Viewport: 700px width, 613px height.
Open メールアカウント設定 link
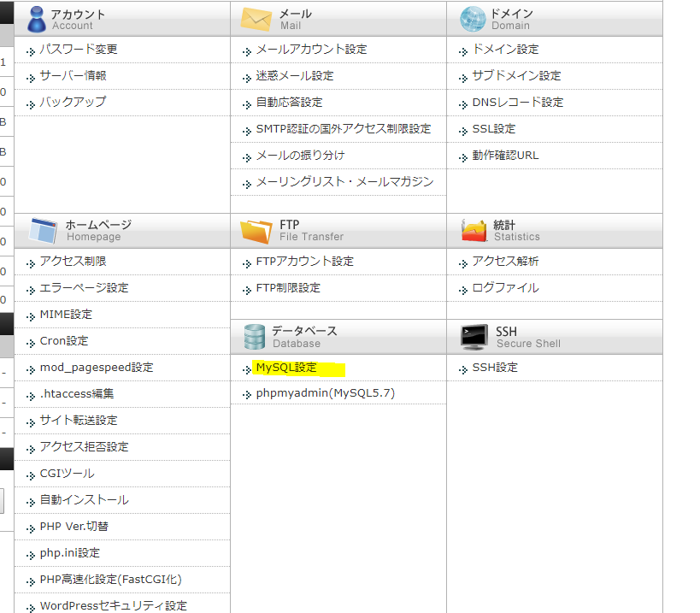click(312, 49)
